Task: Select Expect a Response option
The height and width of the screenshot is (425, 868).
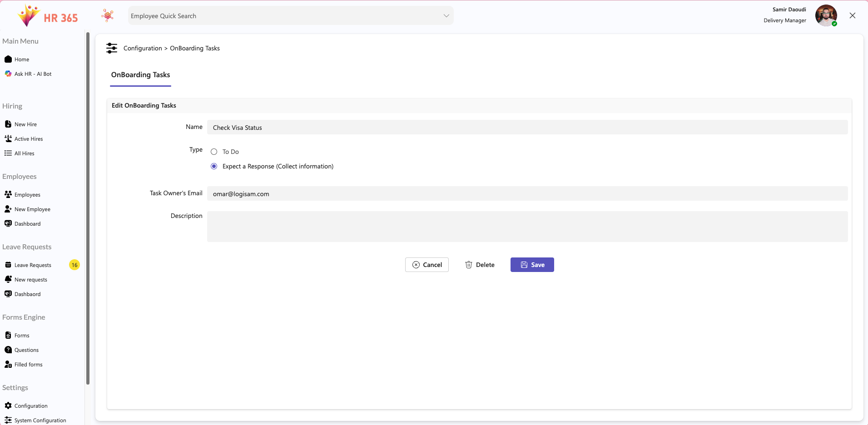Action: tap(214, 166)
